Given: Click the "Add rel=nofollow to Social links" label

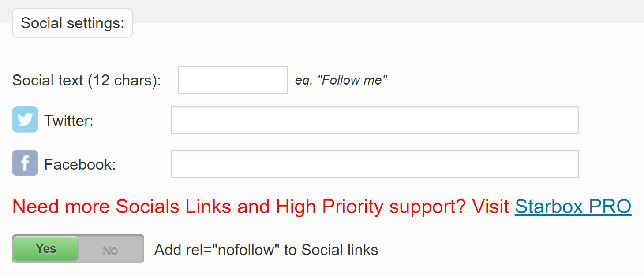Looking at the screenshot, I should tap(266, 250).
